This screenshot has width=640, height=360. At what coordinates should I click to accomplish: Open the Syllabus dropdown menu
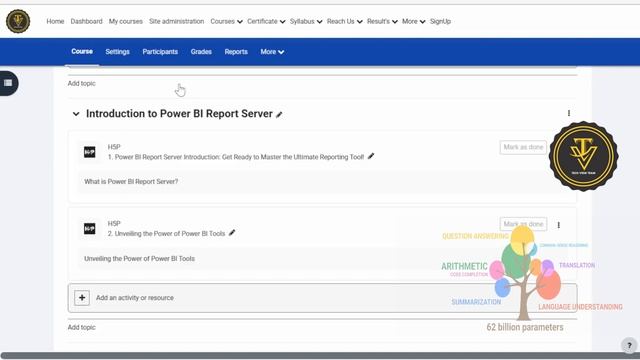pyautogui.click(x=306, y=21)
